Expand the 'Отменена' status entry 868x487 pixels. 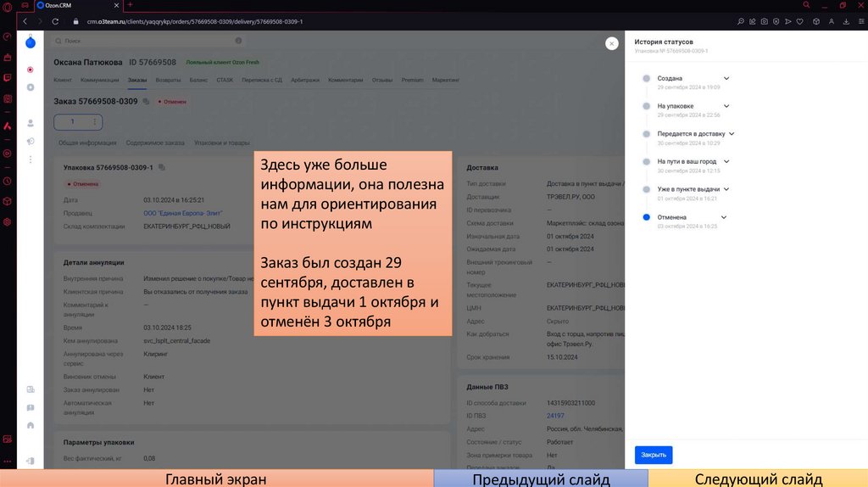pyautogui.click(x=724, y=217)
